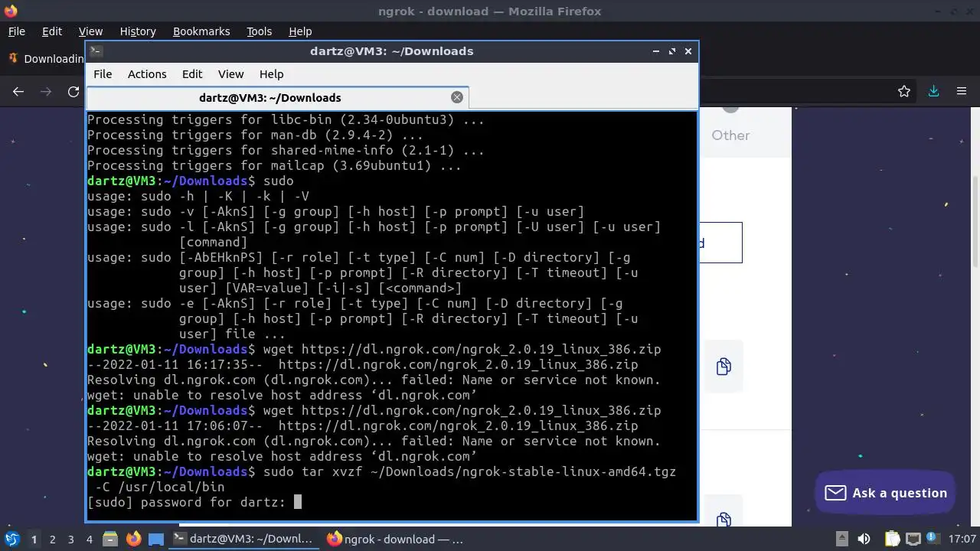The height and width of the screenshot is (551, 980).
Task: Open the terminal Edit menu
Action: (x=192, y=74)
